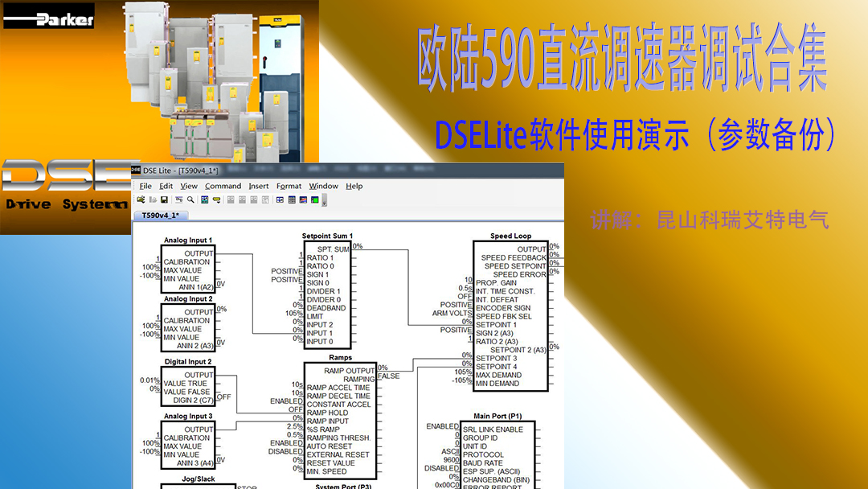Click CONSTANT ACCEL parameter in Ramps
The height and width of the screenshot is (489, 868).
click(x=339, y=405)
